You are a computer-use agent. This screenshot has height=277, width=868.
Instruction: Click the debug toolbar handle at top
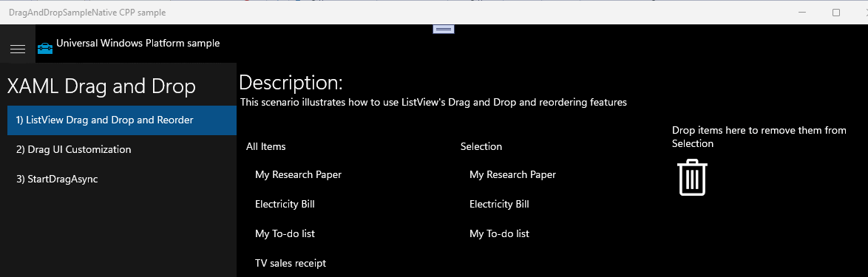[444, 29]
